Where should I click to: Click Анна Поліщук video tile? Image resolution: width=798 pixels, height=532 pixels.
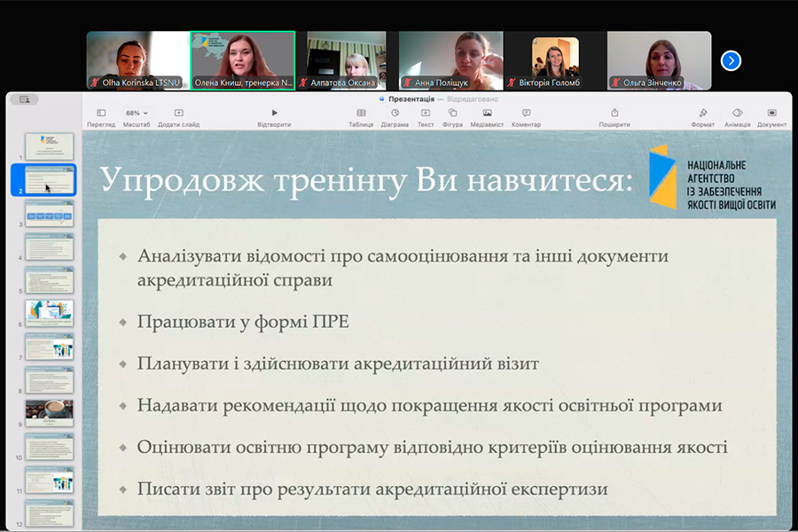[451, 60]
